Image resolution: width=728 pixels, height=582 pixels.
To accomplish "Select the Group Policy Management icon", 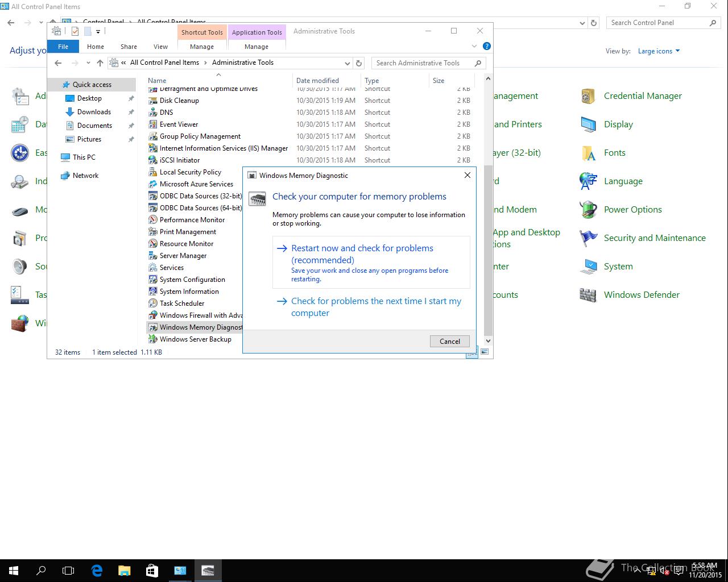I will (x=152, y=136).
